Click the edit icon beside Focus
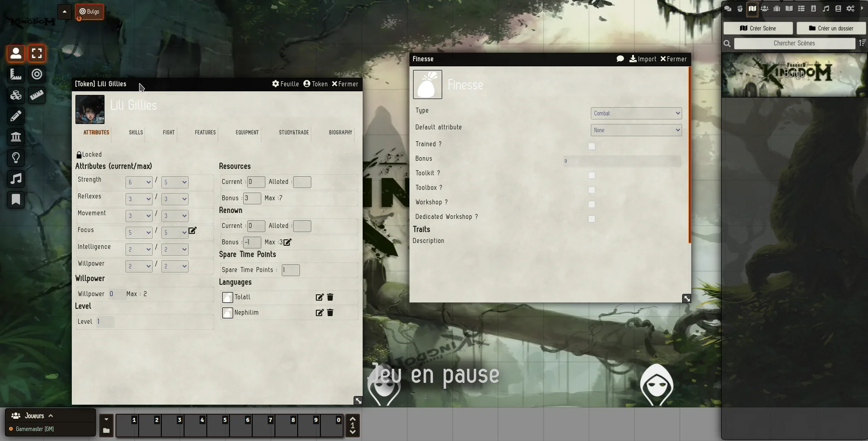The image size is (868, 441). [193, 231]
